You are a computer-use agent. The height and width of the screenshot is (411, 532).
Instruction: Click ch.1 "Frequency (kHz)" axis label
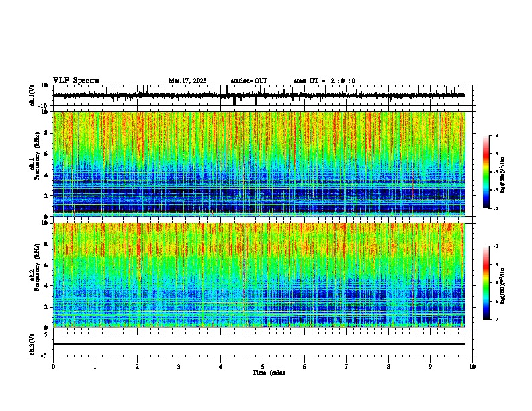tap(37, 156)
